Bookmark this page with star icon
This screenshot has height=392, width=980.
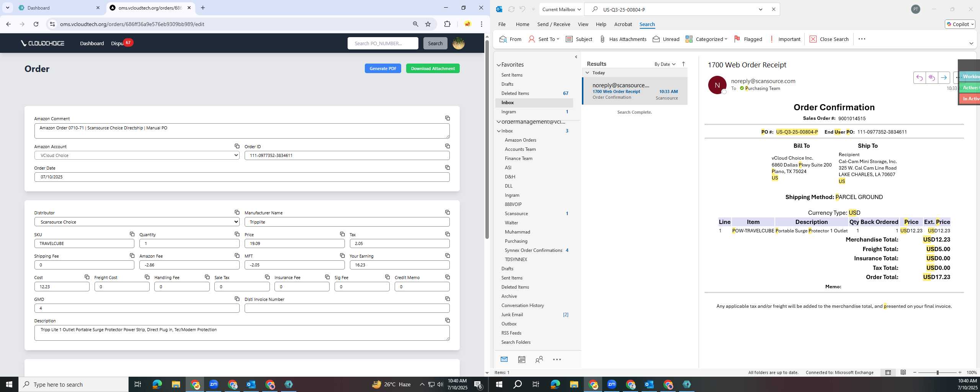click(x=428, y=24)
